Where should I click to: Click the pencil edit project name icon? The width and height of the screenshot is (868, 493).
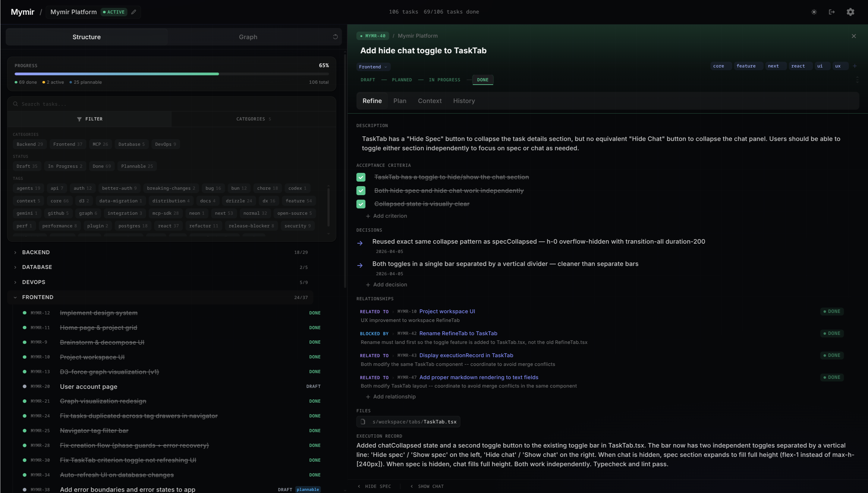[134, 12]
